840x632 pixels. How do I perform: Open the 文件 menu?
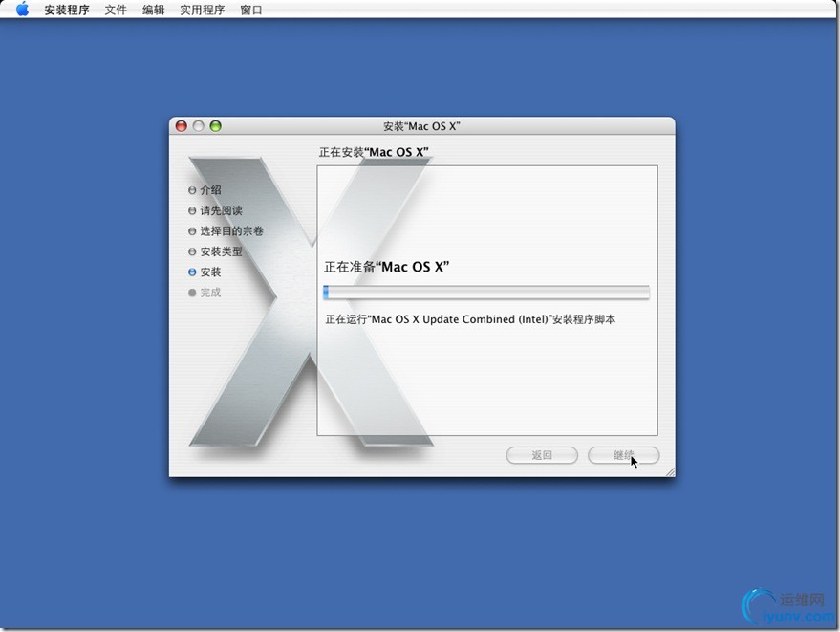pos(116,10)
